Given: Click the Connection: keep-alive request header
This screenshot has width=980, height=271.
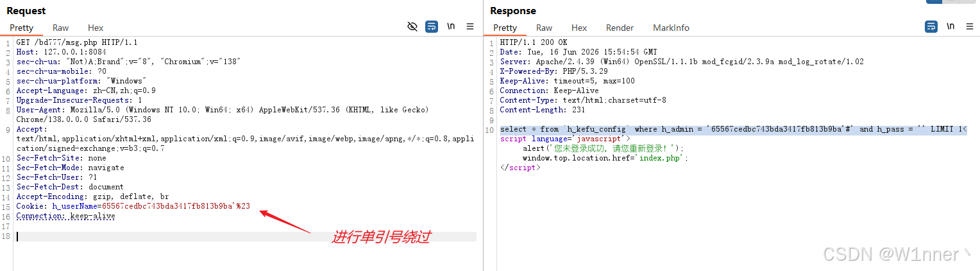Looking at the screenshot, I should click(66, 216).
